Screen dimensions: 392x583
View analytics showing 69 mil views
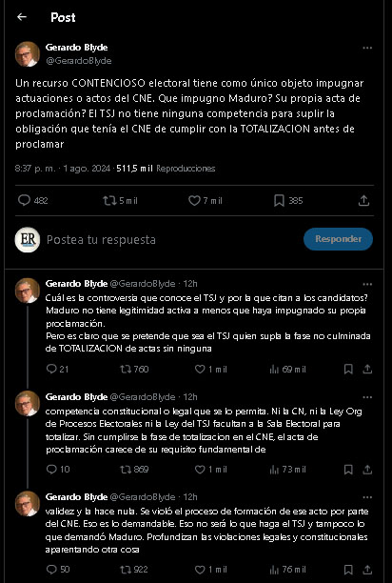click(x=287, y=370)
